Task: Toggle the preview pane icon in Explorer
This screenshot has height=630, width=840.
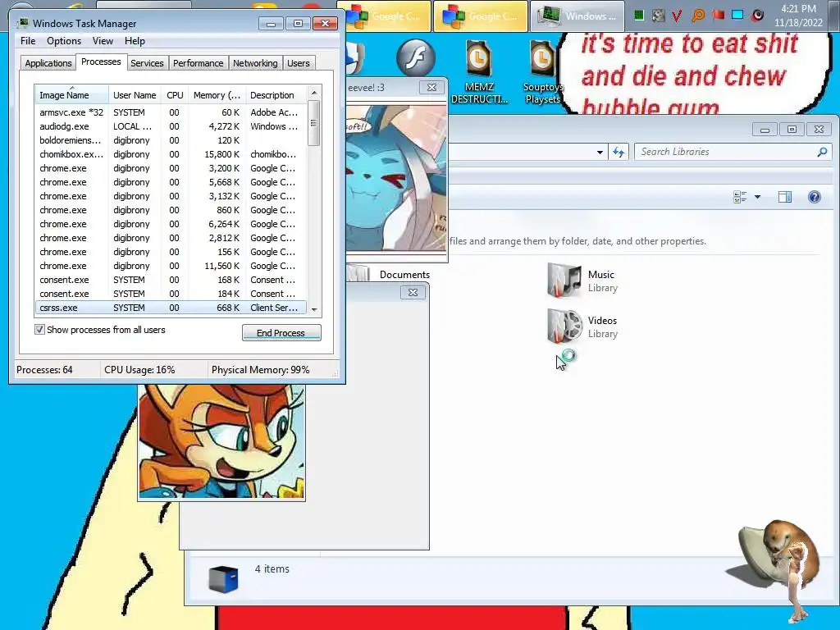Action: [x=785, y=197]
